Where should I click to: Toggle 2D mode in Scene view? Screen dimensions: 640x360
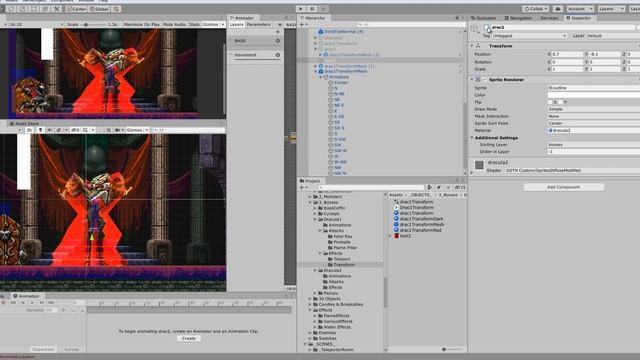(29, 130)
